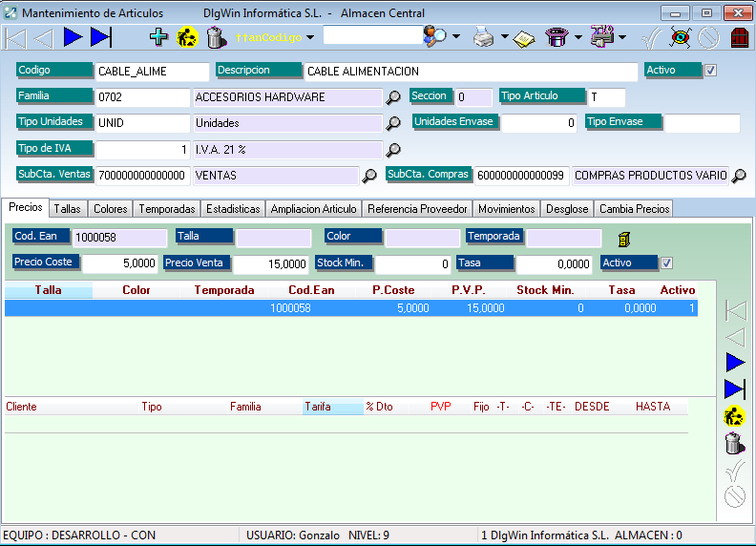Go to previous record in top toolbar

[x=44, y=38]
